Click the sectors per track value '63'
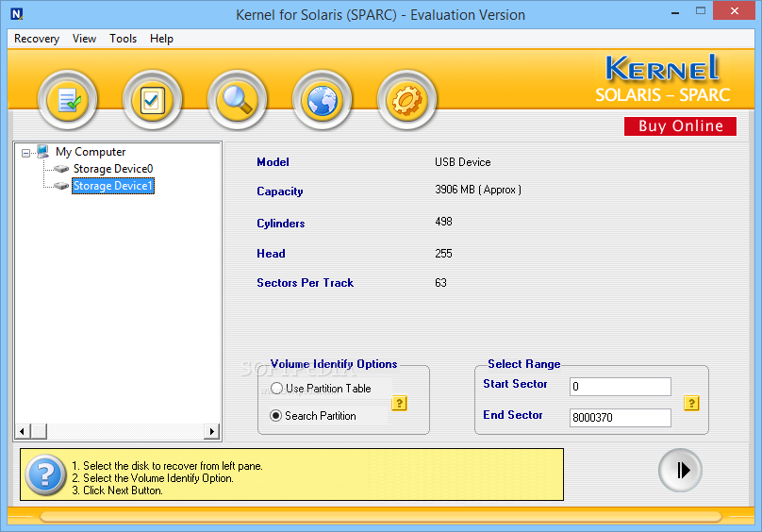This screenshot has height=532, width=762. [x=440, y=283]
